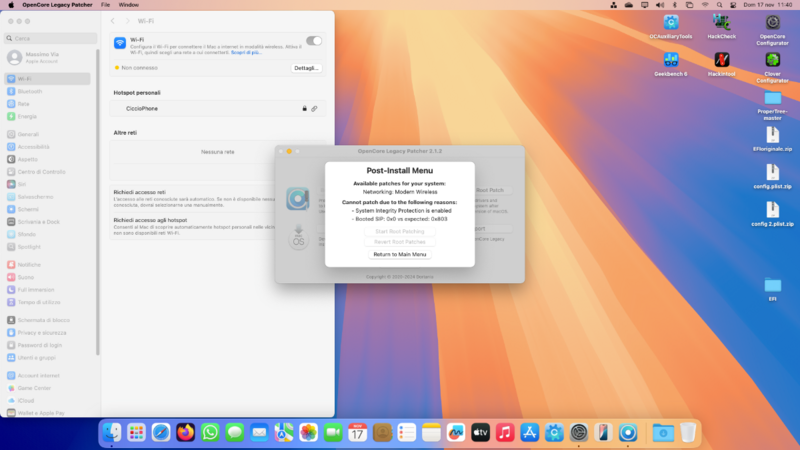800x450 pixels.
Task: Open Control Center from menu bar
Action: point(733,5)
